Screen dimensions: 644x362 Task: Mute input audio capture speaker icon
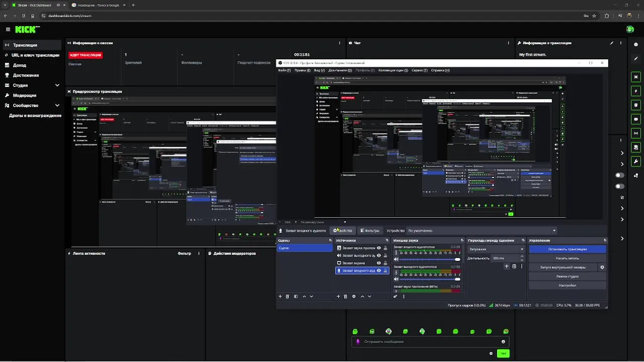coord(396,259)
